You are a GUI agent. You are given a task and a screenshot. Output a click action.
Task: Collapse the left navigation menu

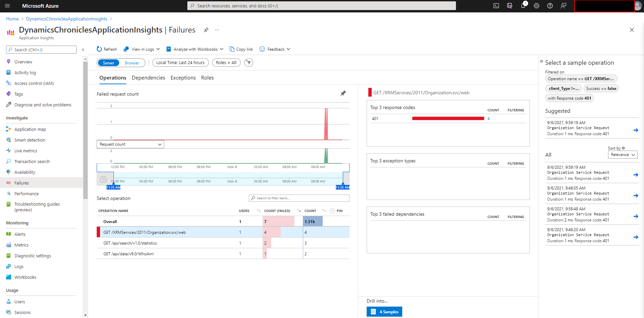pyautogui.click(x=83, y=50)
